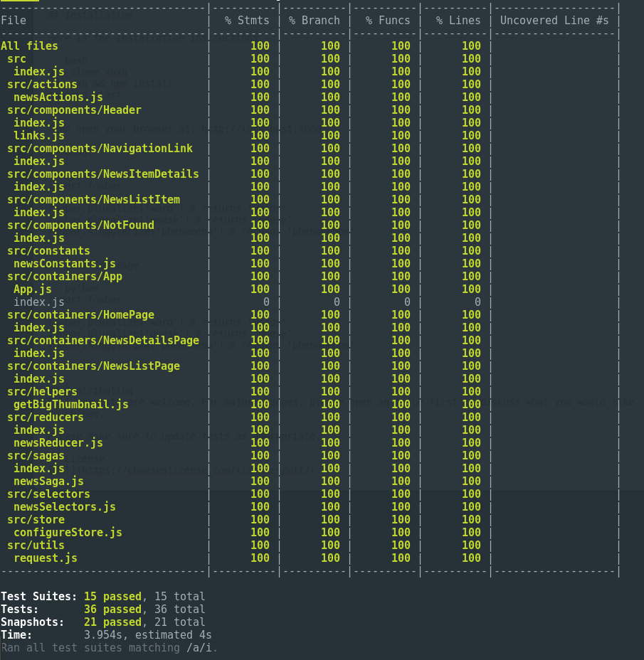Click the src/components/NavigationLink directory row
Viewport: 644px width, 660px height.
point(100,149)
